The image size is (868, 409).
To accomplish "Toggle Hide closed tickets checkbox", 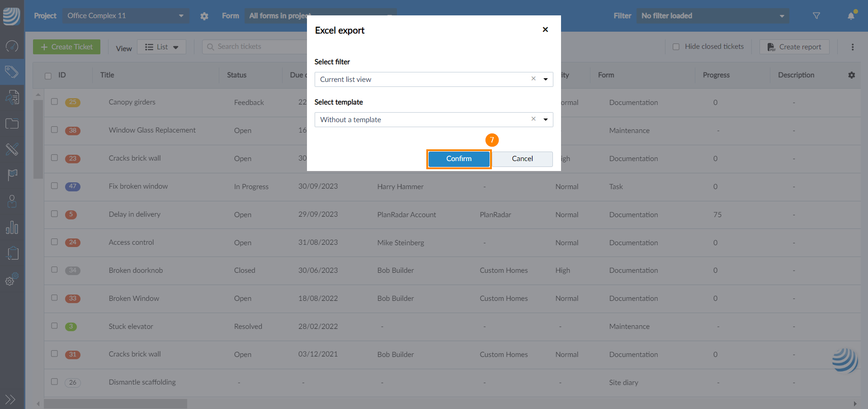I will coord(676,47).
